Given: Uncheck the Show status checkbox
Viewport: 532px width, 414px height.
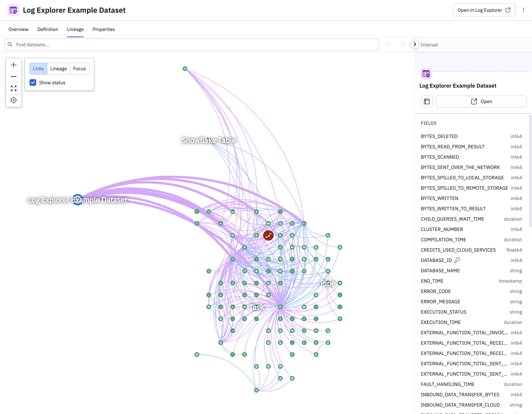Looking at the screenshot, I should point(33,82).
